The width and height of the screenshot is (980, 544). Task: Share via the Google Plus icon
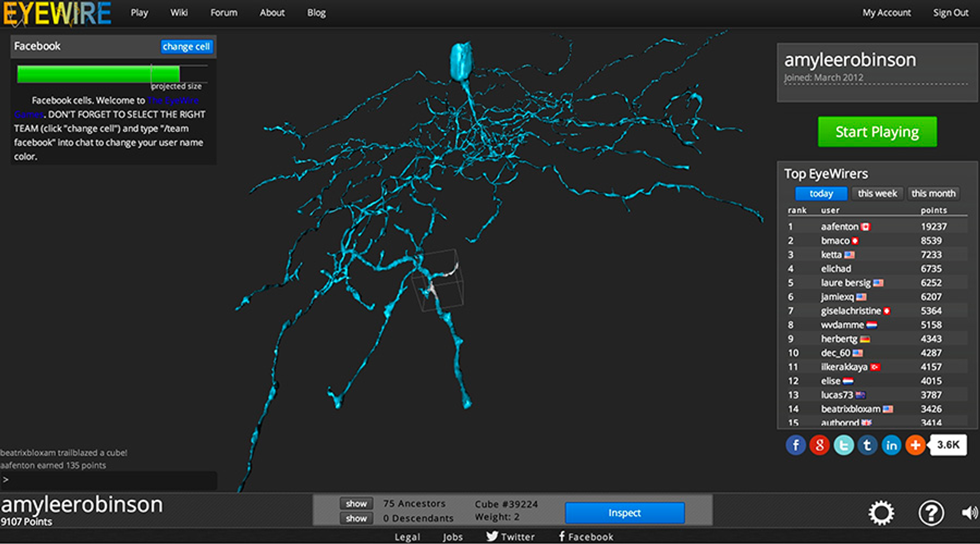819,445
